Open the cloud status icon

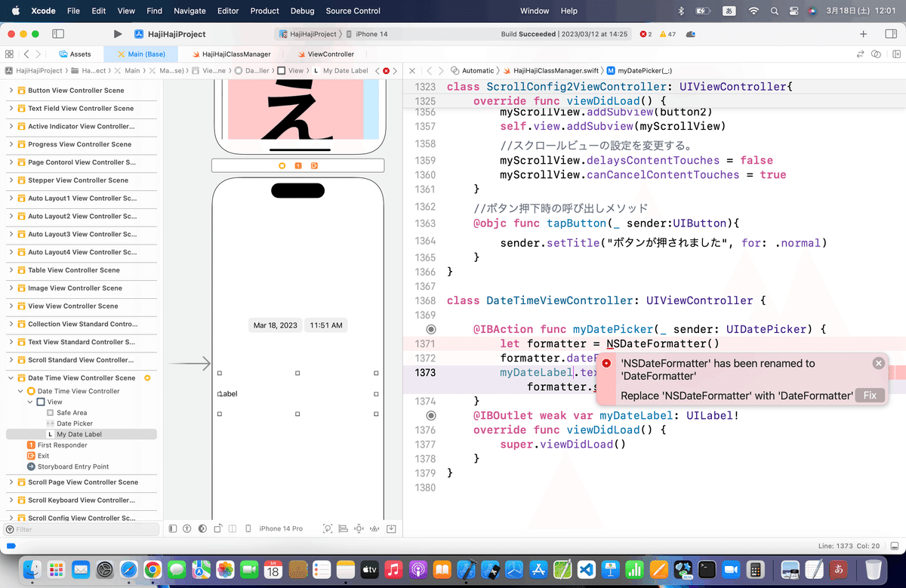coord(691,34)
